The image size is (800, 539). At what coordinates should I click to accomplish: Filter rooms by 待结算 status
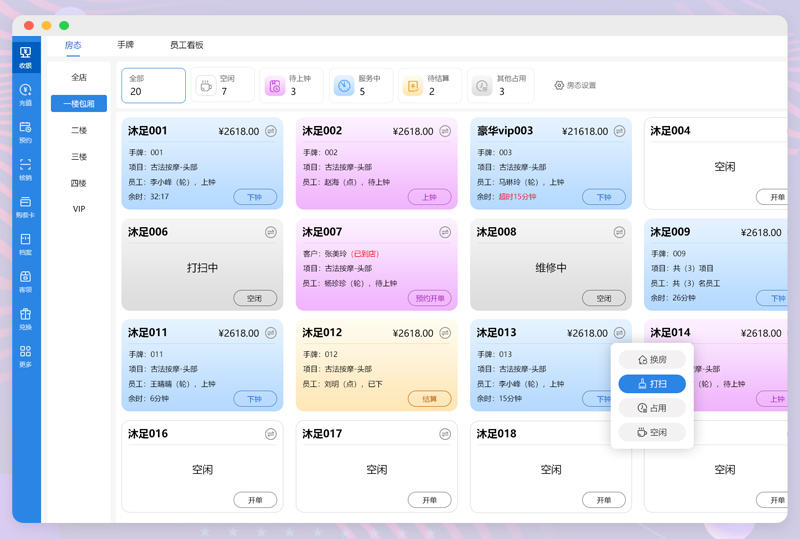tap(430, 86)
